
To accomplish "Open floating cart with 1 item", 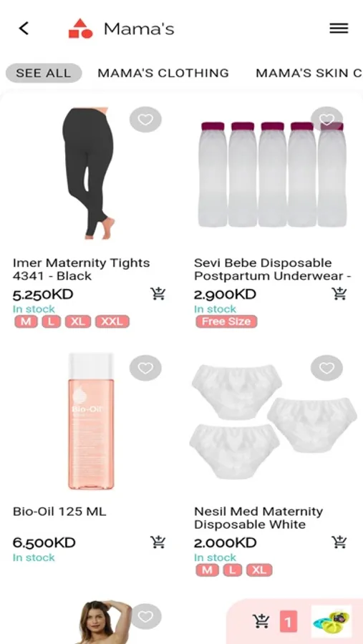I will tap(261, 621).
